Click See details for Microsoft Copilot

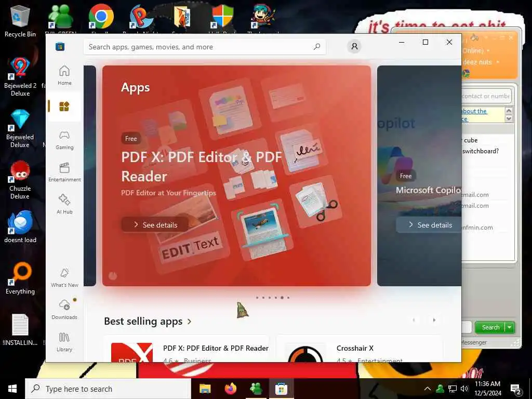(429, 224)
